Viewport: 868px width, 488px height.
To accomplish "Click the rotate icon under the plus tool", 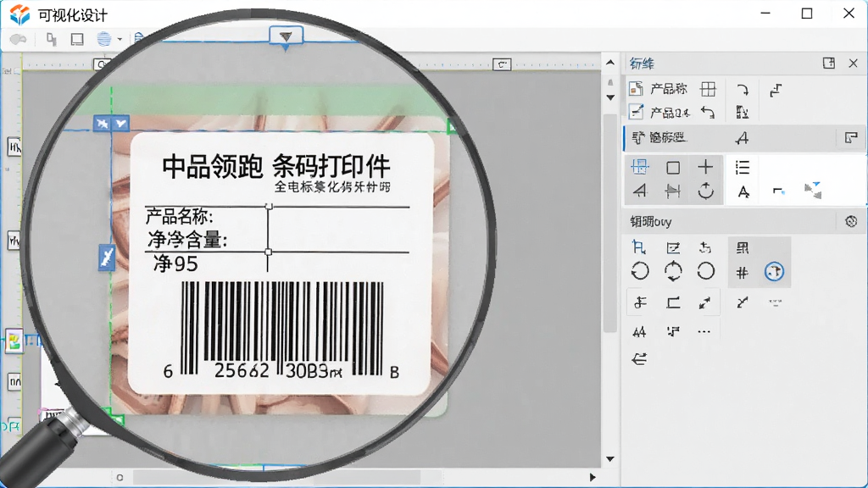I will [x=705, y=191].
